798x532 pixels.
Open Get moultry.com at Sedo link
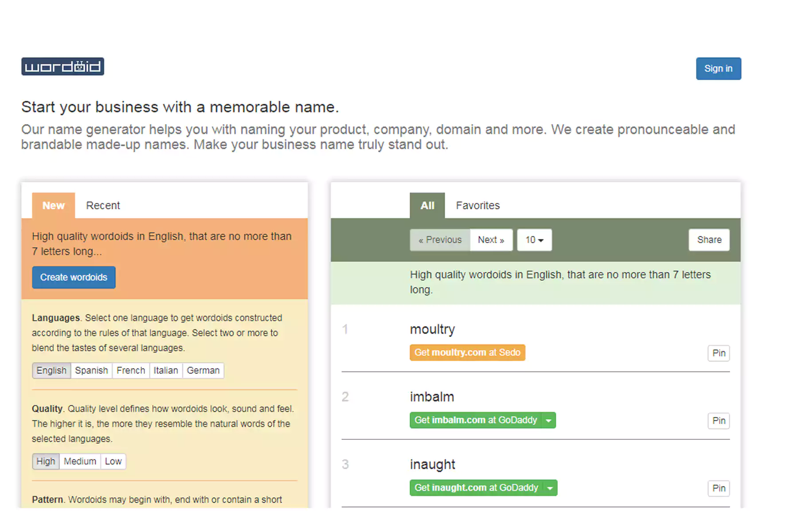[x=467, y=353]
